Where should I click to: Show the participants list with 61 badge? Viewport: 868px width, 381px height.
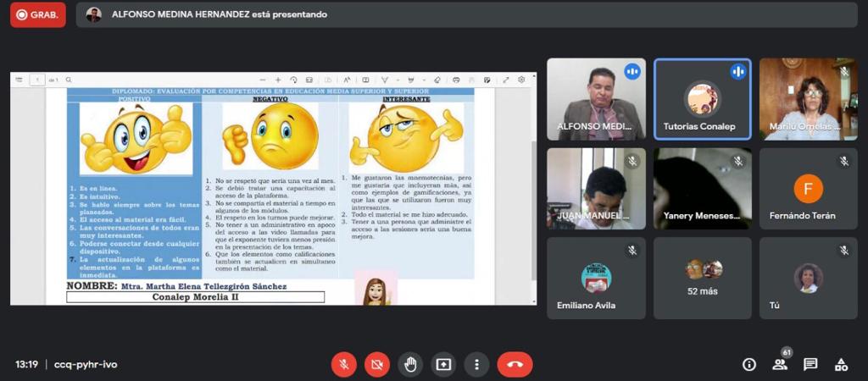tap(780, 364)
